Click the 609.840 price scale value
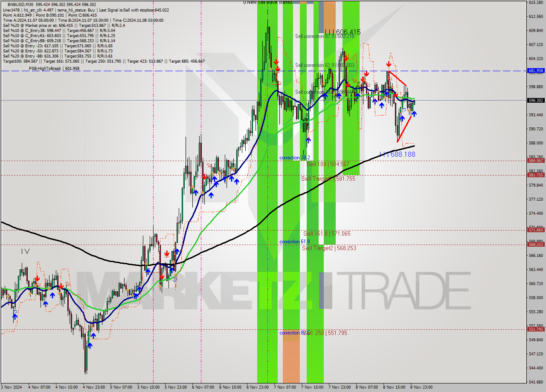The width and height of the screenshot is (546, 392). [536, 31]
